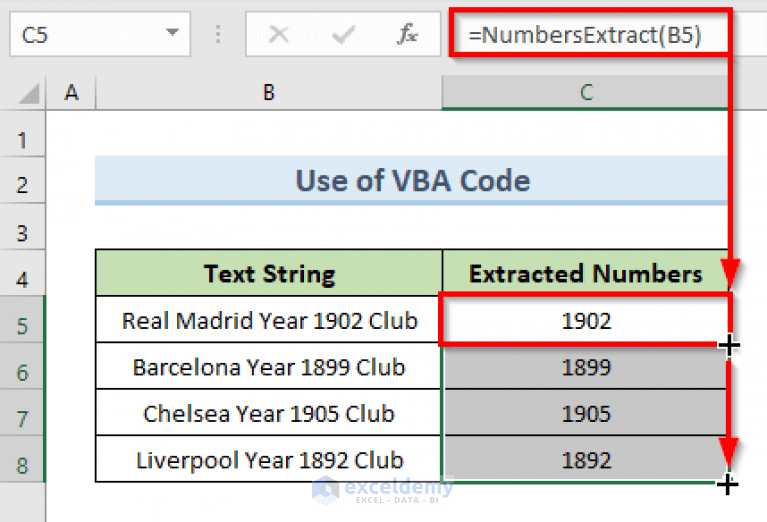The height and width of the screenshot is (522, 767).
Task: Select row 7 header
Action: click(x=23, y=412)
